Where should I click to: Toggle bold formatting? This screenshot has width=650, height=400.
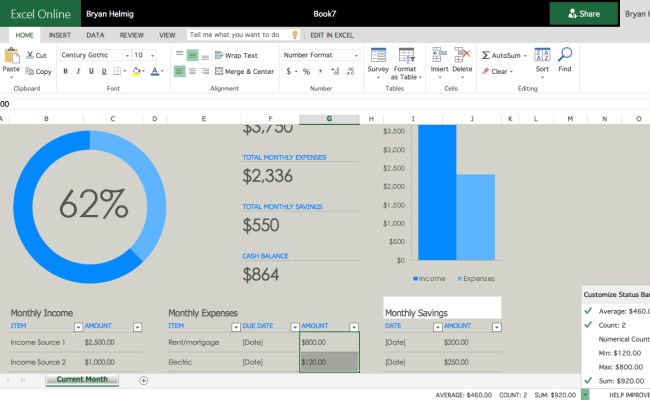coord(65,71)
